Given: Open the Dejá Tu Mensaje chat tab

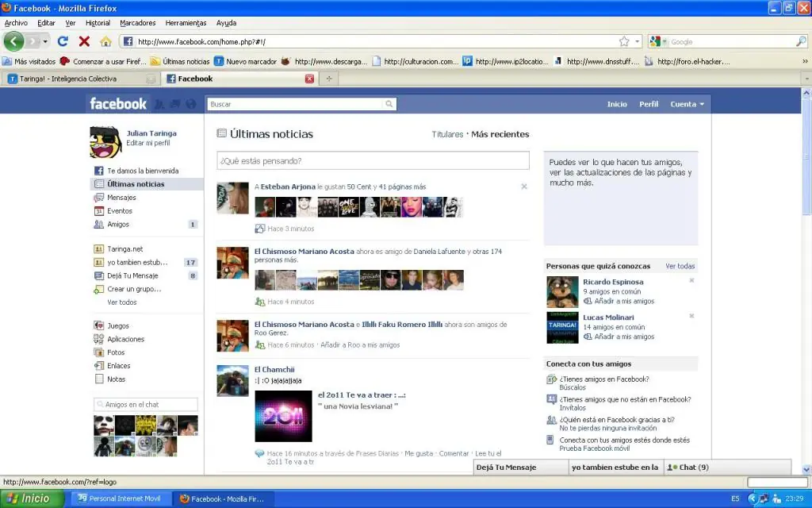Looking at the screenshot, I should coord(521,467).
